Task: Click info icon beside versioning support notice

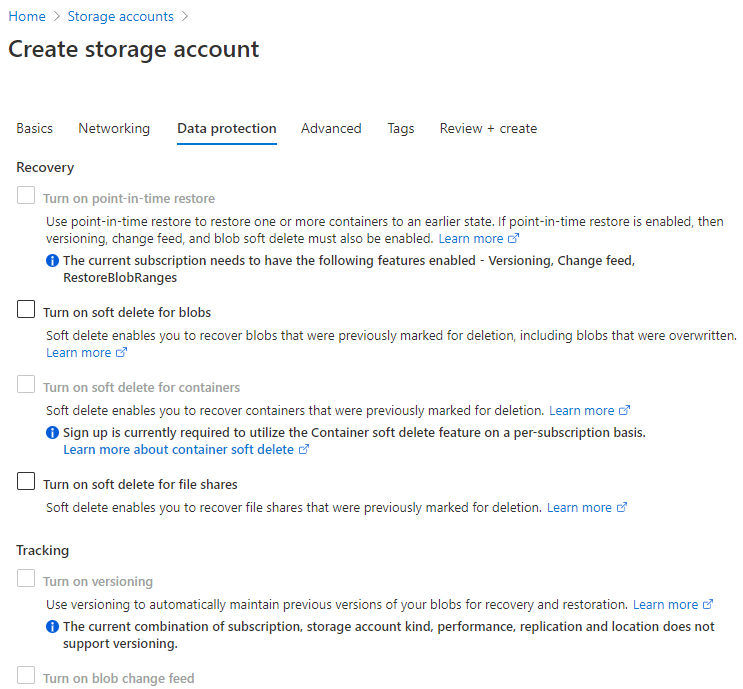Action: pos(53,627)
